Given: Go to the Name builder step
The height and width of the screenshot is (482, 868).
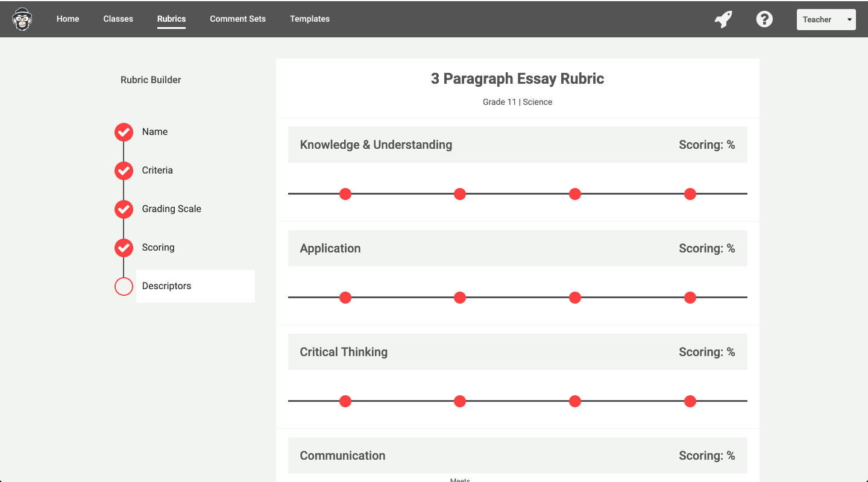Looking at the screenshot, I should click(x=155, y=132).
